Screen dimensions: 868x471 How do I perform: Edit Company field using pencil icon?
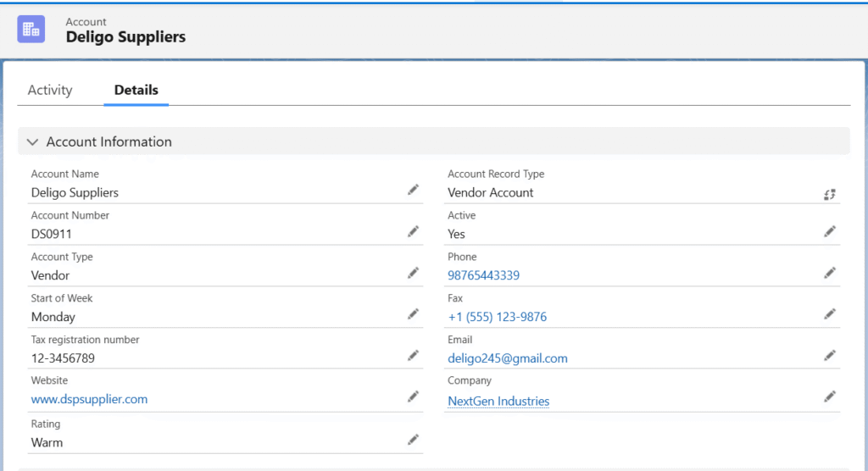click(x=830, y=397)
